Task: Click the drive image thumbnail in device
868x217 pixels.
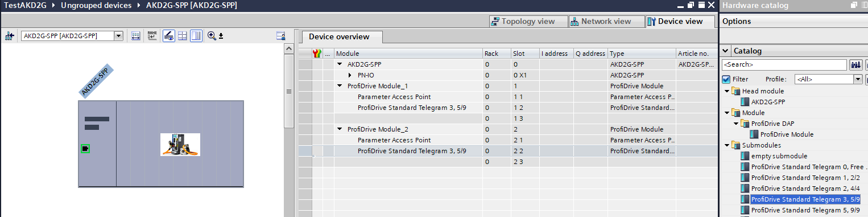Action: click(180, 144)
